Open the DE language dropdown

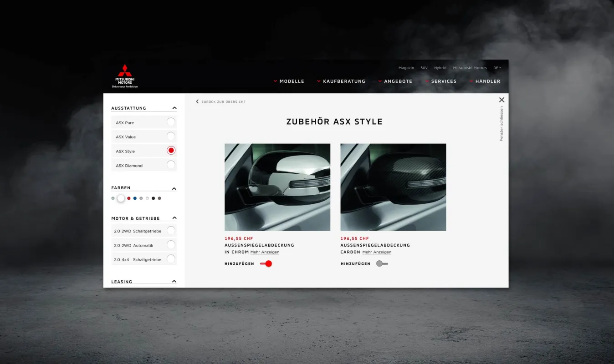(497, 68)
